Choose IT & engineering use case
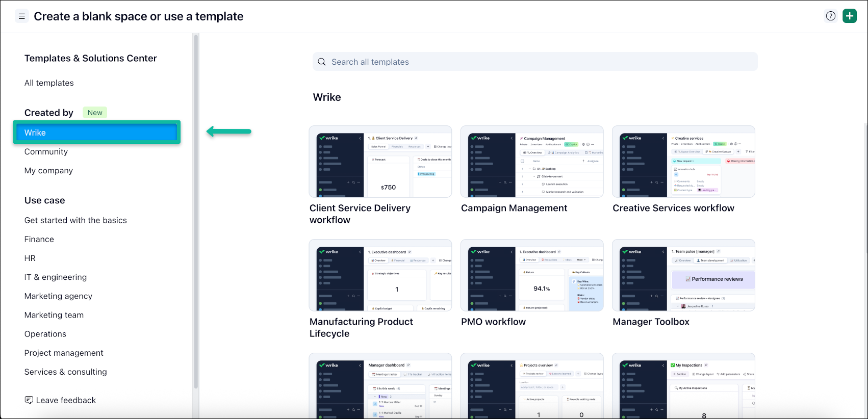The image size is (868, 419). point(56,277)
